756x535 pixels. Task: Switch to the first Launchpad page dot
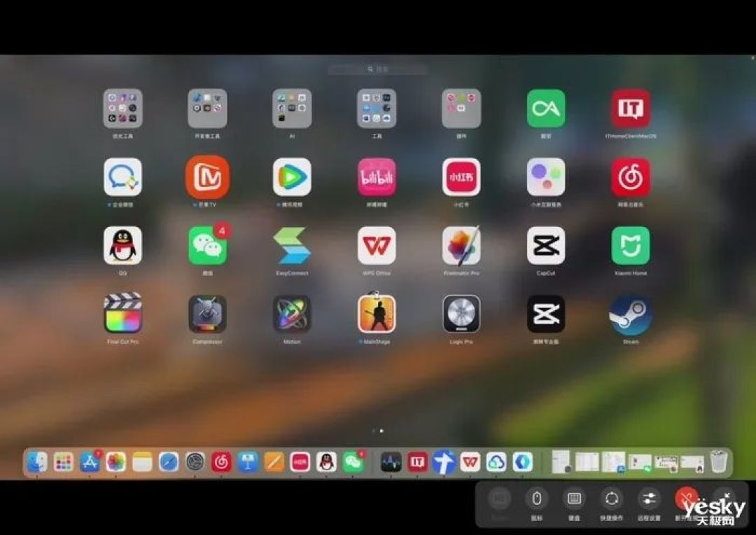374,431
